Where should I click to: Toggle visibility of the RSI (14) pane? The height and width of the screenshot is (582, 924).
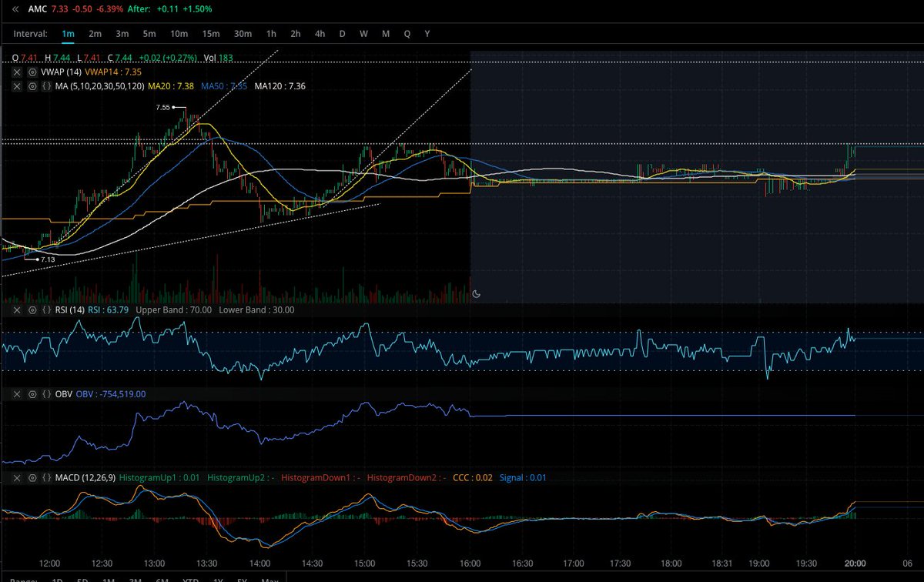[x=32, y=309]
